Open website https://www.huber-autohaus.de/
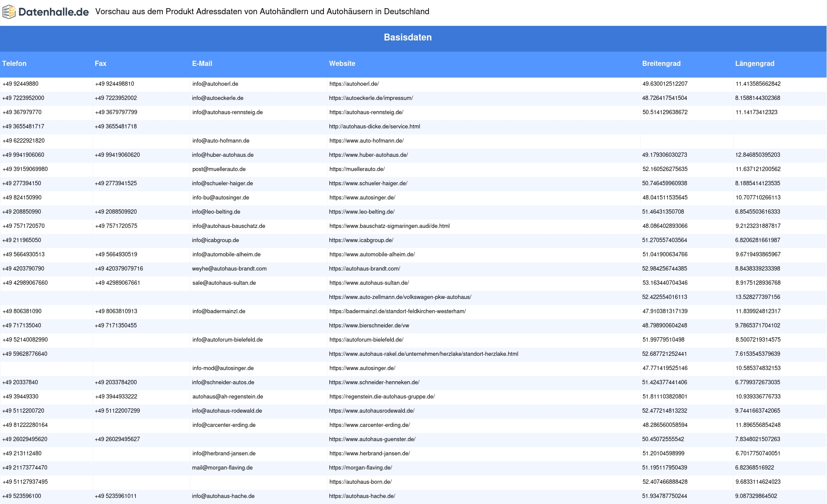The width and height of the screenshot is (827, 504). [x=368, y=155]
